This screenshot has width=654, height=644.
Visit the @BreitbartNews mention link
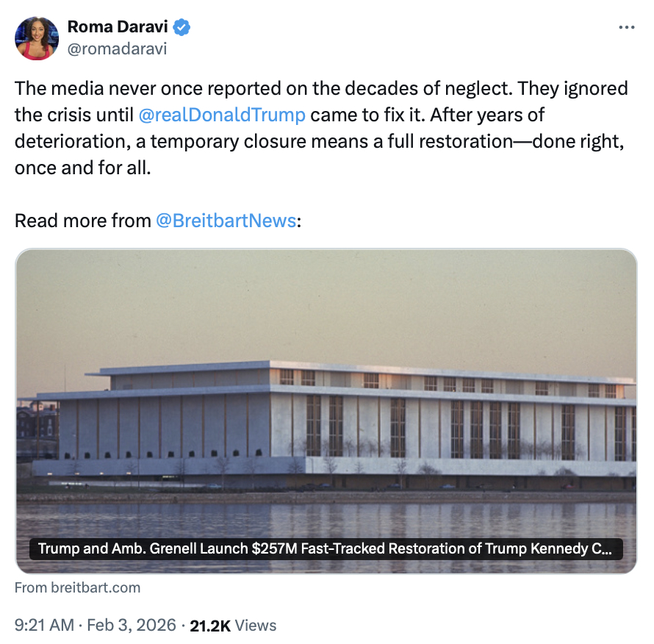click(226, 221)
